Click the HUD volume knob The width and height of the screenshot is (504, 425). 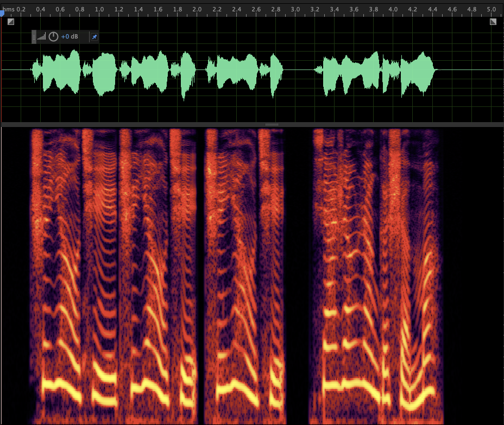53,36
